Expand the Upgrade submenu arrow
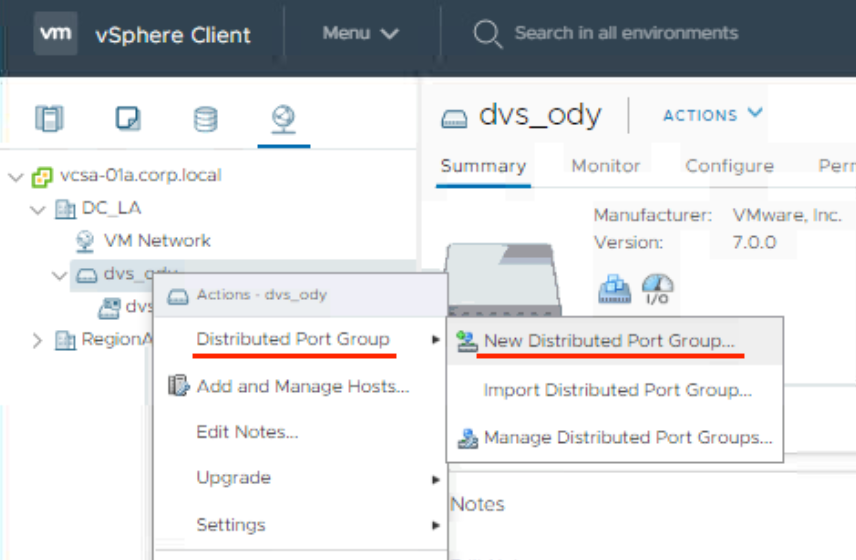 (x=436, y=480)
